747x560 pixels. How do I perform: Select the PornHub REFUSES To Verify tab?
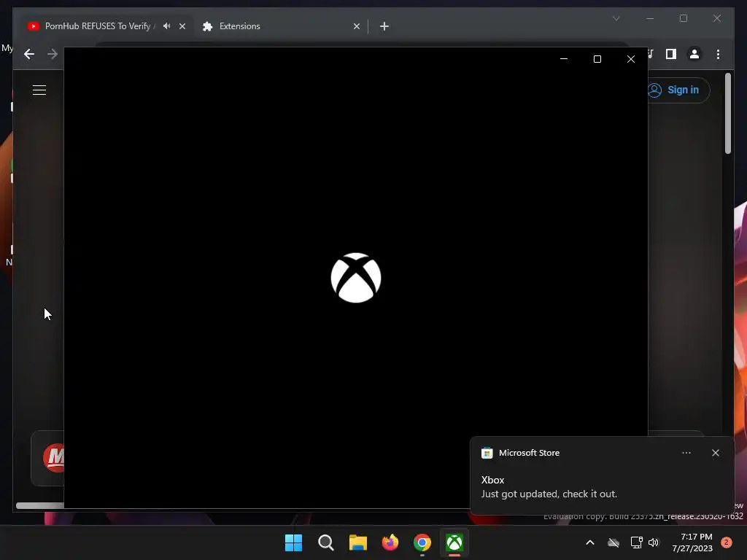pyautogui.click(x=98, y=26)
